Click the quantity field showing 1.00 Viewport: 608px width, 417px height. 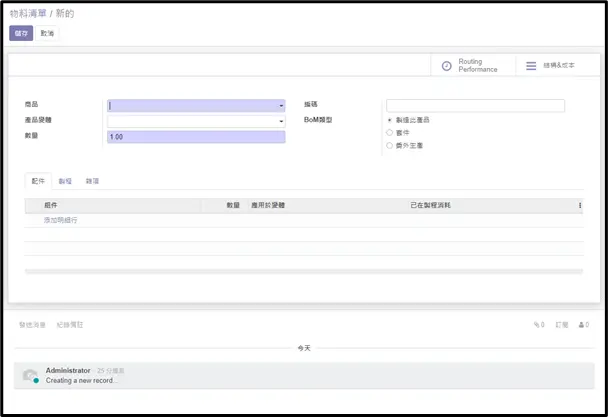196,137
